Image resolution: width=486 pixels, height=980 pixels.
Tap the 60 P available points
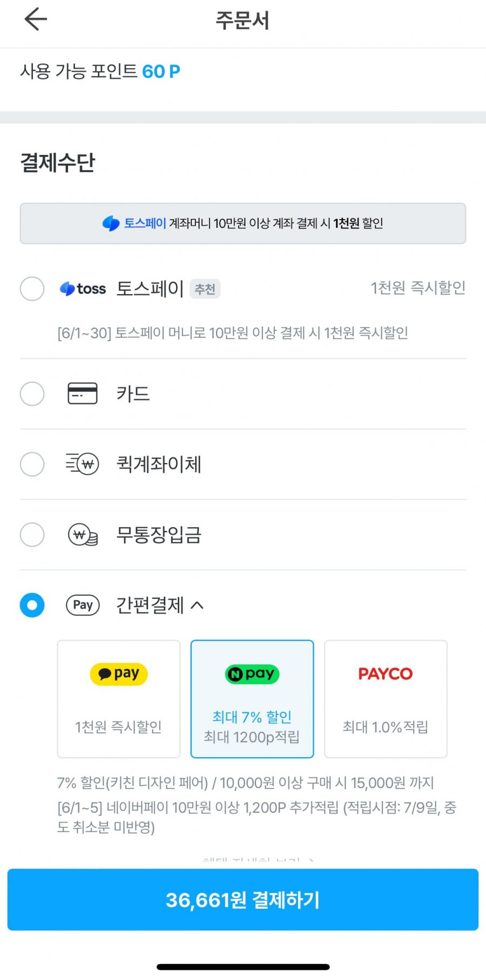(x=161, y=71)
